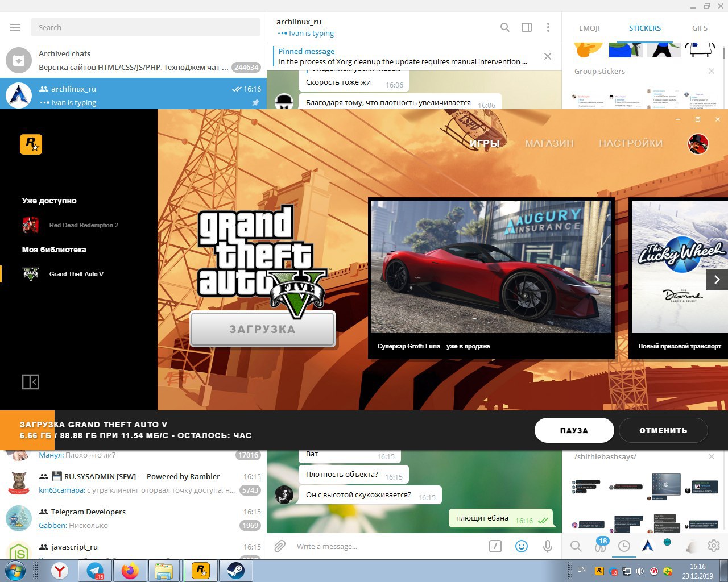
Task: Open chat options three-dot menu
Action: pyautogui.click(x=548, y=27)
